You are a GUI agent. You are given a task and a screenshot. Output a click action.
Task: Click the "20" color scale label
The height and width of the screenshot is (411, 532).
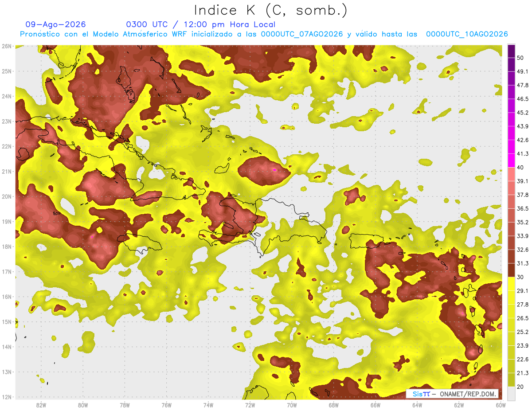(x=521, y=387)
